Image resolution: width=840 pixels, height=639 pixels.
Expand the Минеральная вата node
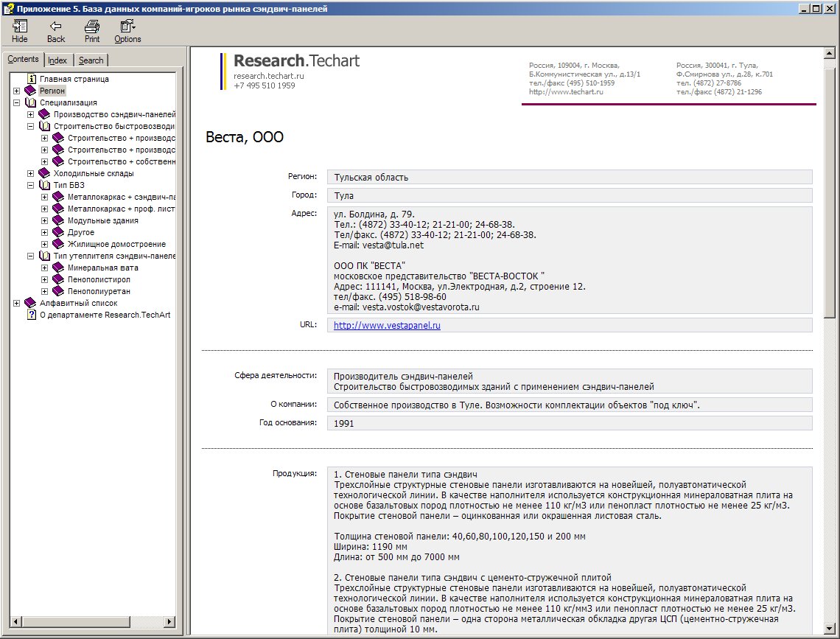tap(44, 268)
